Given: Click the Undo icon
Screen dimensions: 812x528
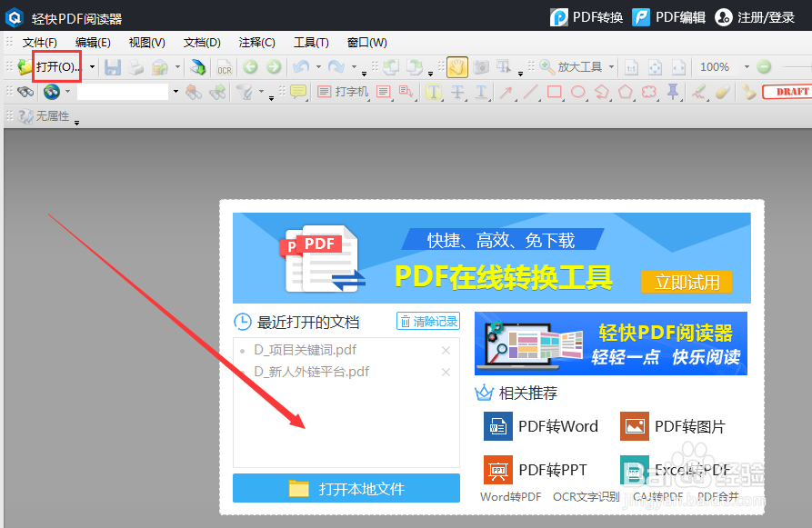Looking at the screenshot, I should [301, 66].
